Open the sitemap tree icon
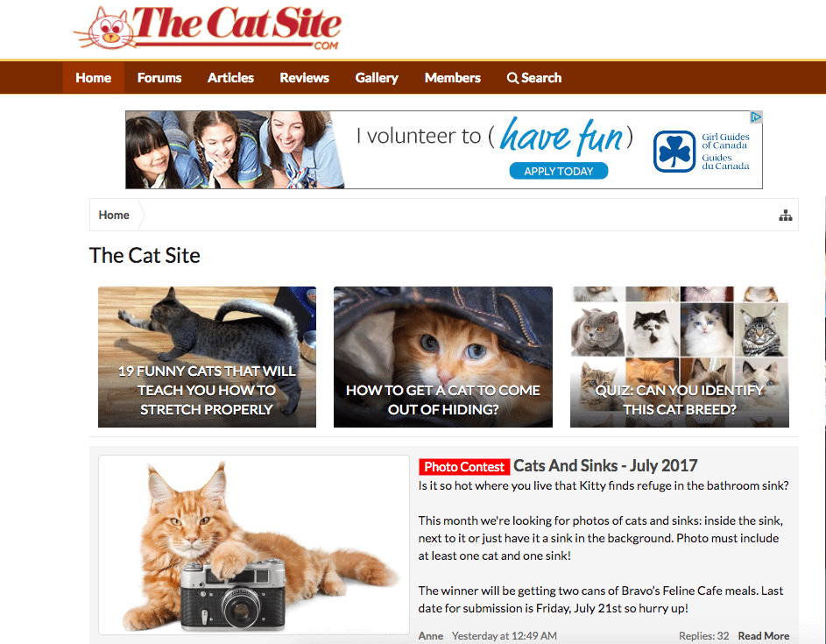The width and height of the screenshot is (826, 644). (x=786, y=215)
